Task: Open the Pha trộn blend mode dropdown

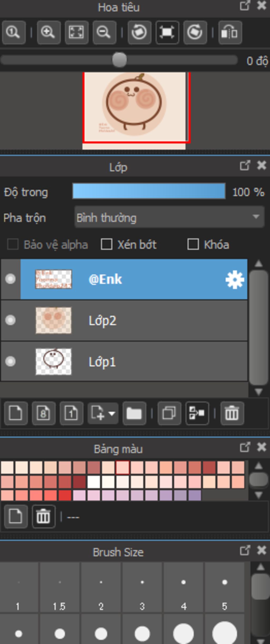Action: click(x=169, y=218)
